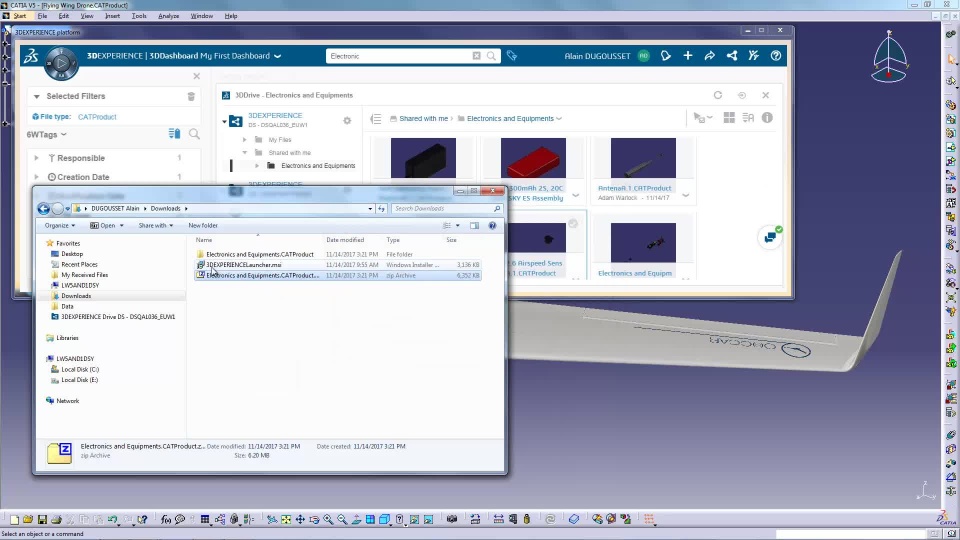Click the Undo icon in CATIA toolbar
Viewport: 960px width, 540px height.
pos(113,519)
